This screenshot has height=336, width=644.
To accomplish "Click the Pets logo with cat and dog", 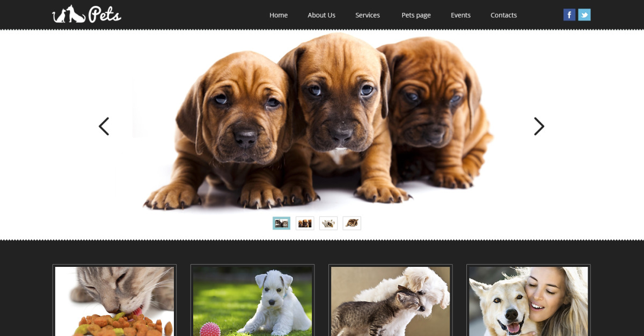I will [86, 14].
